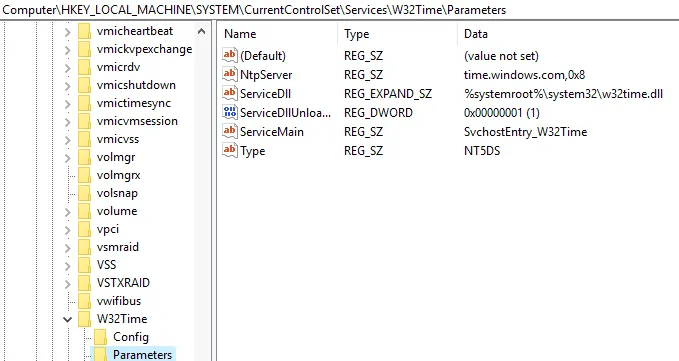Click the NT5DS data value

pyautogui.click(x=482, y=151)
